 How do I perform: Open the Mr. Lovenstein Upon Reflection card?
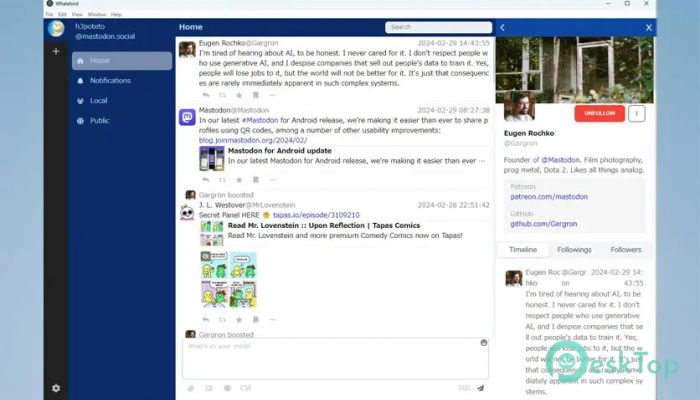click(344, 233)
